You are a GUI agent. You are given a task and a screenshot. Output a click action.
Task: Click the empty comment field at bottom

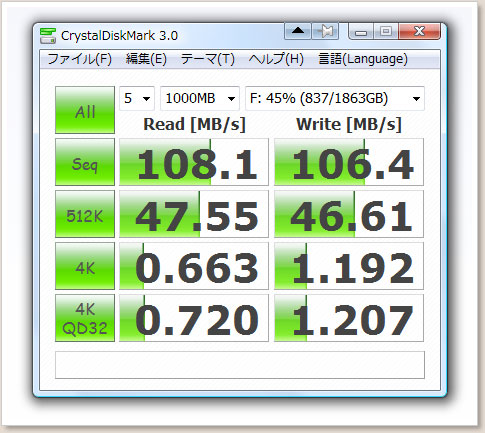tap(240, 365)
